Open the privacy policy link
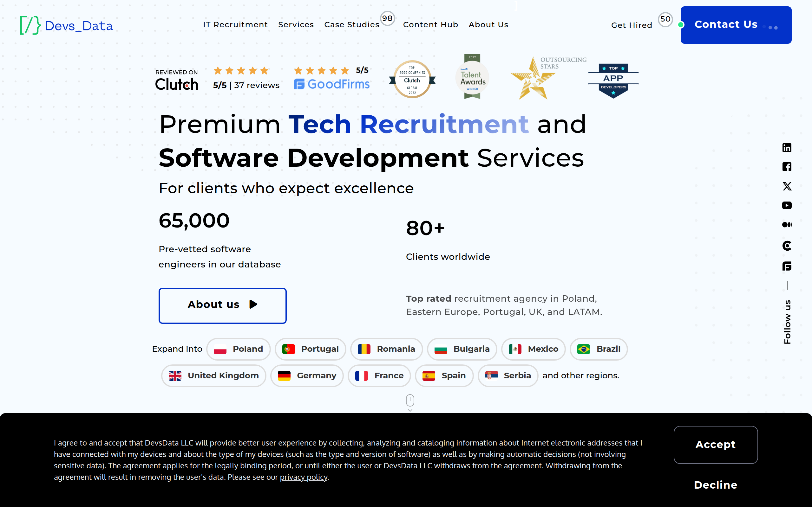Screen dimensions: 812x507 click(303, 477)
